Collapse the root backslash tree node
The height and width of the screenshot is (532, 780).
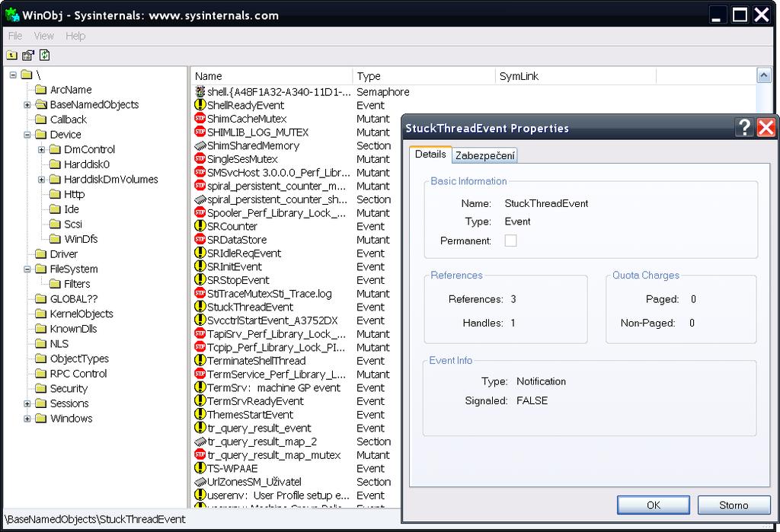pos(13,75)
